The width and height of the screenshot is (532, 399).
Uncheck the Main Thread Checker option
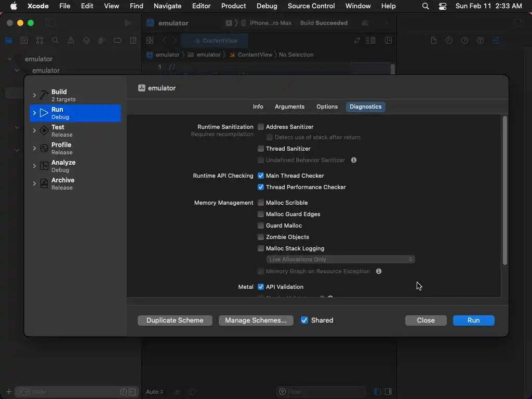click(x=261, y=176)
